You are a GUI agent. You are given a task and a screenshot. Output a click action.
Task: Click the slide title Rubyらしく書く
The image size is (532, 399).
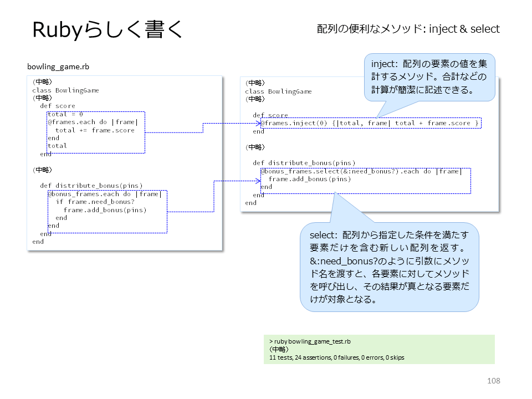(108, 29)
